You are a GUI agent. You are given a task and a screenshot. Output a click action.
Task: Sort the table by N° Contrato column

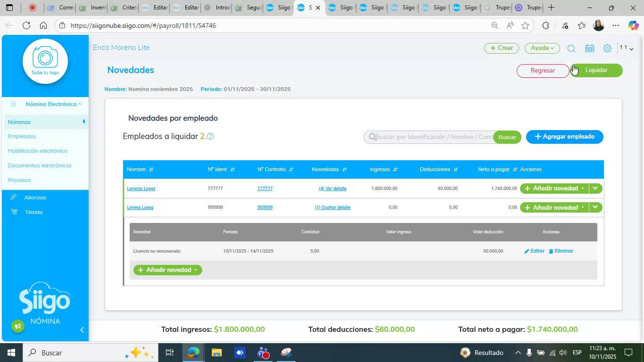(x=291, y=169)
